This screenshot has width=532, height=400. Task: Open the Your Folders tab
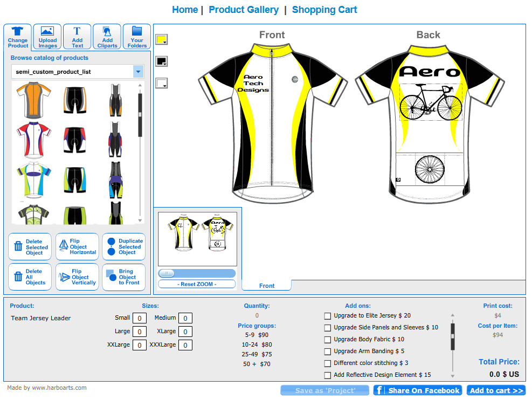tap(137, 37)
